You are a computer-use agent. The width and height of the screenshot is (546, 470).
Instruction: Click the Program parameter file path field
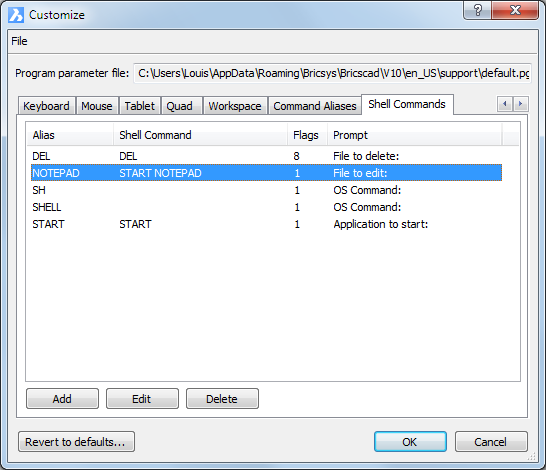click(x=333, y=73)
